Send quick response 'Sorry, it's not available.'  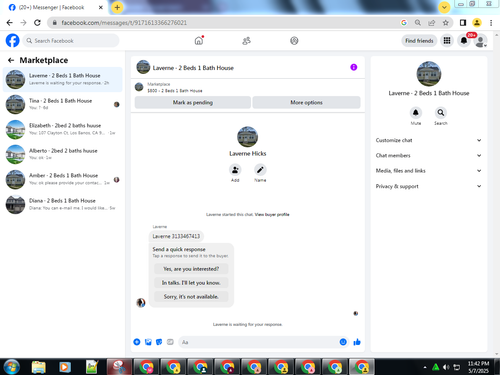coord(191,296)
